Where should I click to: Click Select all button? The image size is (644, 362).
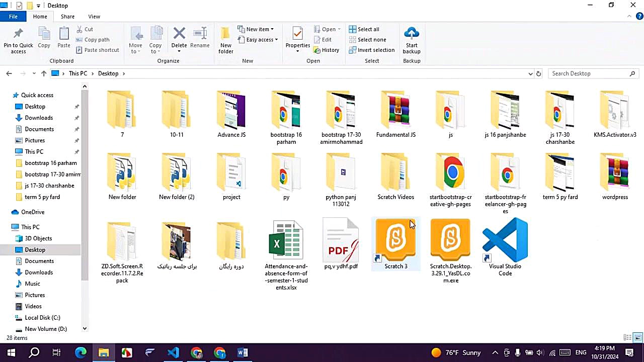tap(364, 29)
